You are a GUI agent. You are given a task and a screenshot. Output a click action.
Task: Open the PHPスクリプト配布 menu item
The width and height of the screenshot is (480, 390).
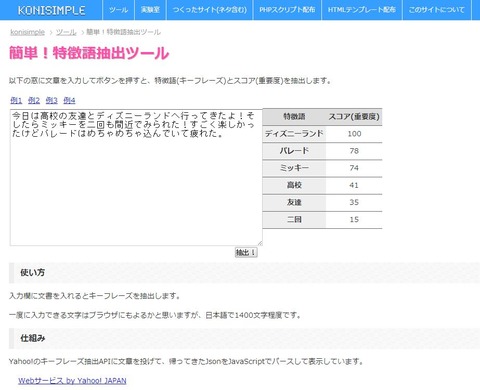[x=287, y=10]
